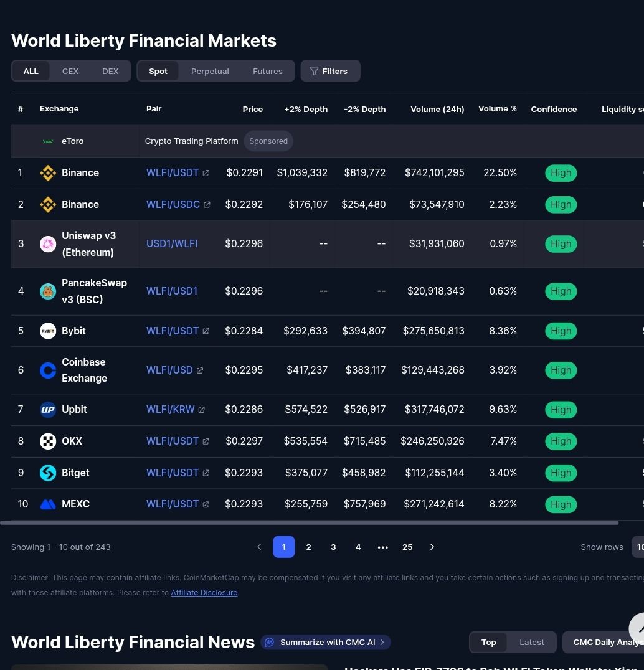Viewport: 644px width, 670px height.
Task: Switch to the Perpetual market tab
Action: [x=210, y=72]
